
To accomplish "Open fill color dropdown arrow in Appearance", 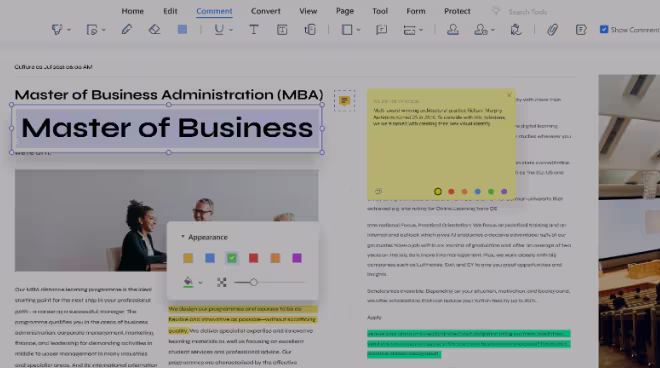I will coord(200,283).
